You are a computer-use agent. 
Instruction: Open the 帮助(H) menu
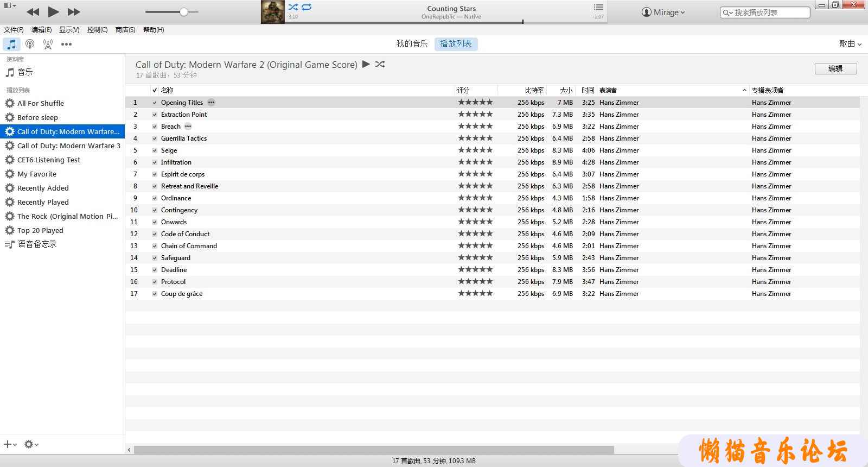(154, 30)
